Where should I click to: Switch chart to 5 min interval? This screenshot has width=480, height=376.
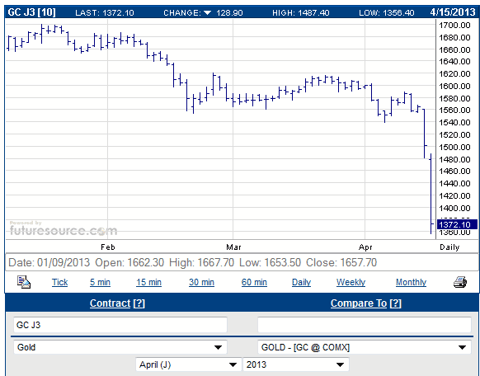click(100, 282)
